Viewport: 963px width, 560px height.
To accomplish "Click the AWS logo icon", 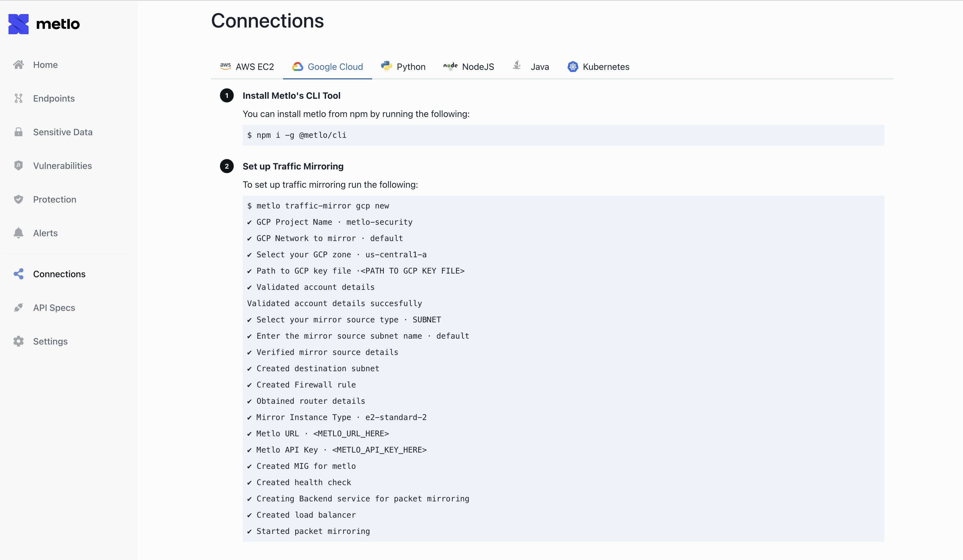I will coord(226,66).
